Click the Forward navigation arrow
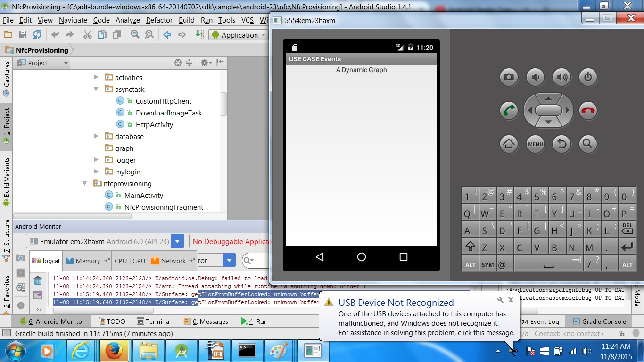The height and width of the screenshot is (362, 644). click(x=182, y=35)
